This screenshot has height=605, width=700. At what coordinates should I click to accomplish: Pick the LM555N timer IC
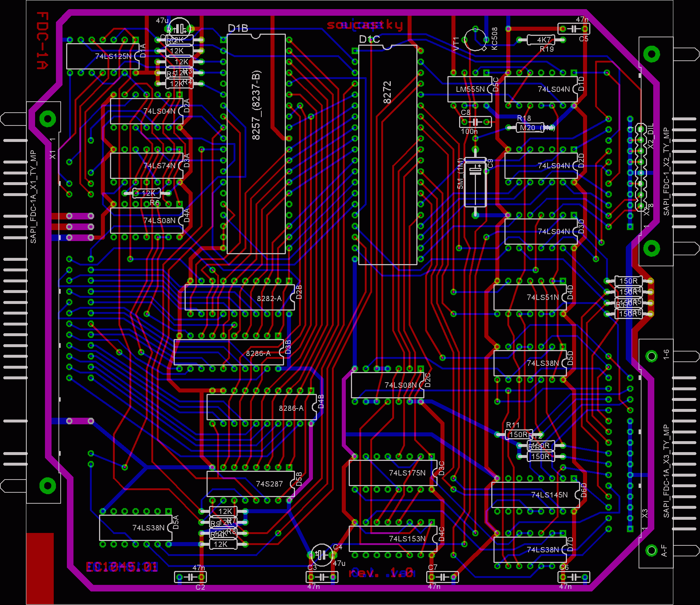click(x=470, y=89)
